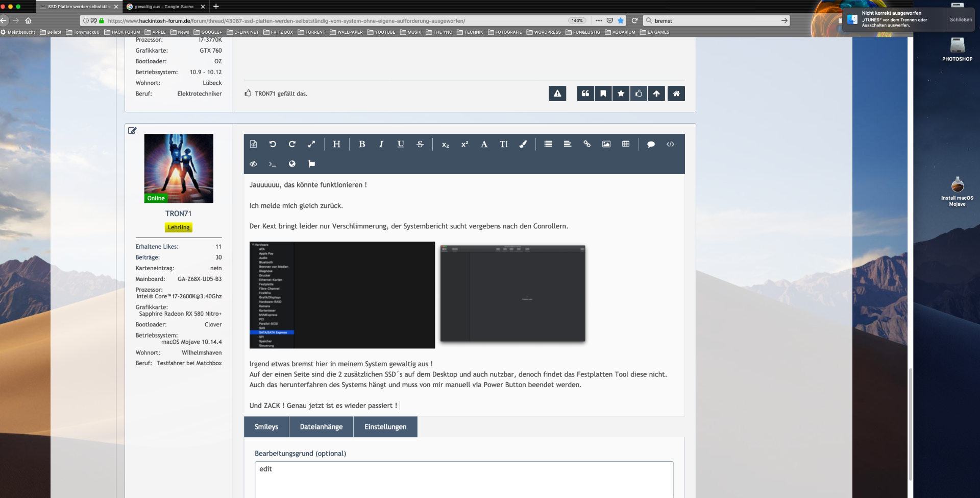Open the WORDPRESS bookmarks folder
980x498 pixels.
[544, 32]
